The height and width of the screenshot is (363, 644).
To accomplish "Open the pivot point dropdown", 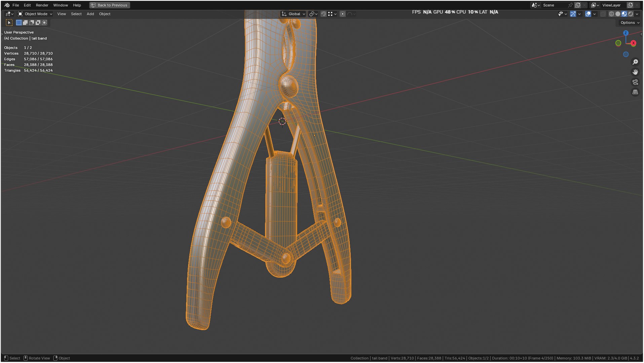I will pyautogui.click(x=313, y=14).
